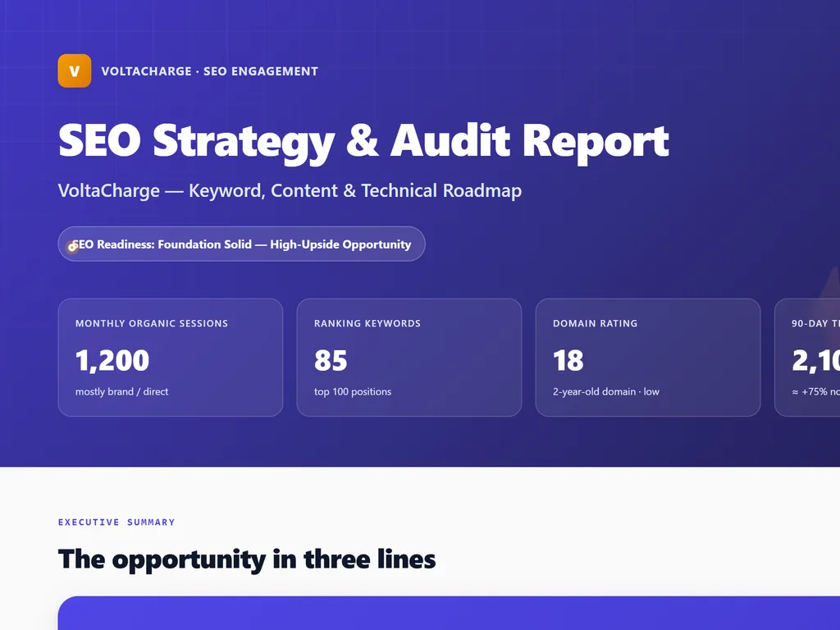Click the 'top 100 positions' caption
The image size is (840, 630).
pyautogui.click(x=353, y=391)
